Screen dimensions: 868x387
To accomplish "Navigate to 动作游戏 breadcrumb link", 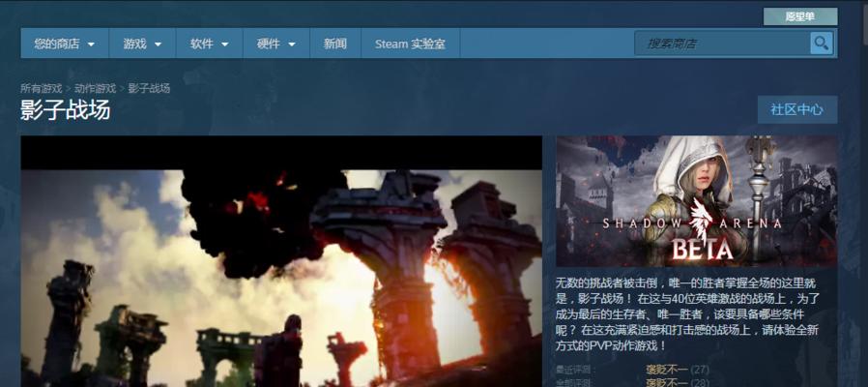I will tap(96, 88).
